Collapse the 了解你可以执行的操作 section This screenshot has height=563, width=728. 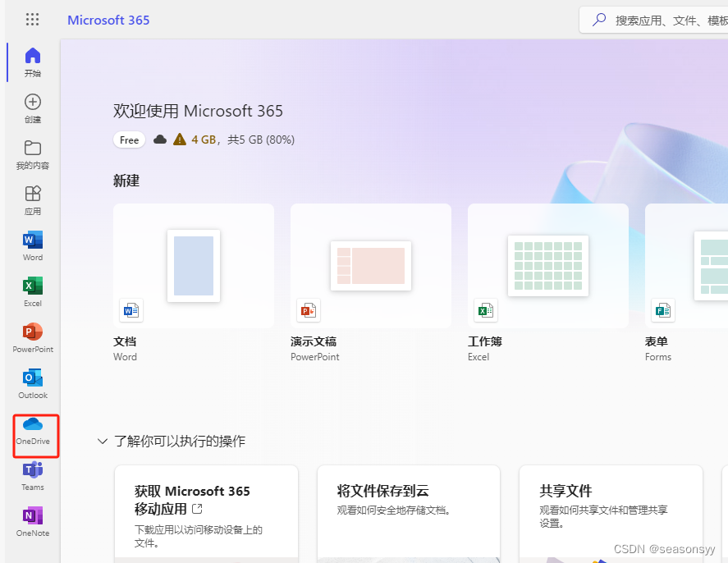103,441
